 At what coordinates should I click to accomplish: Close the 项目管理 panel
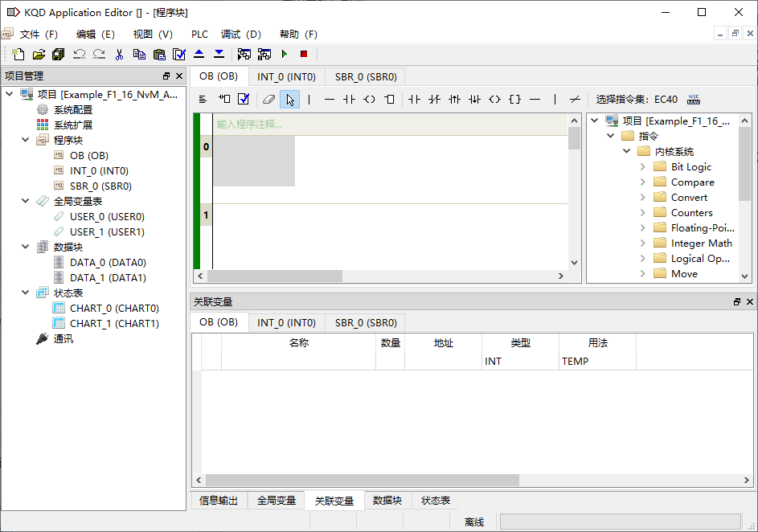point(179,76)
